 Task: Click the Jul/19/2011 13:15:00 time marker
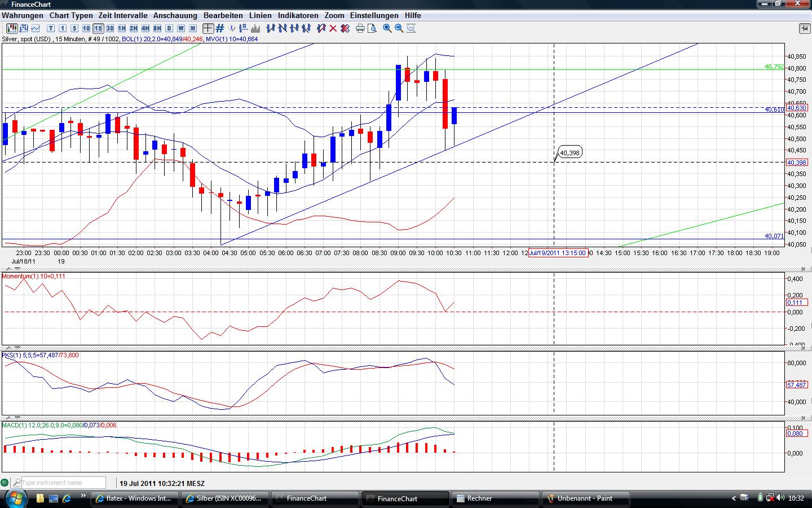[x=557, y=253]
